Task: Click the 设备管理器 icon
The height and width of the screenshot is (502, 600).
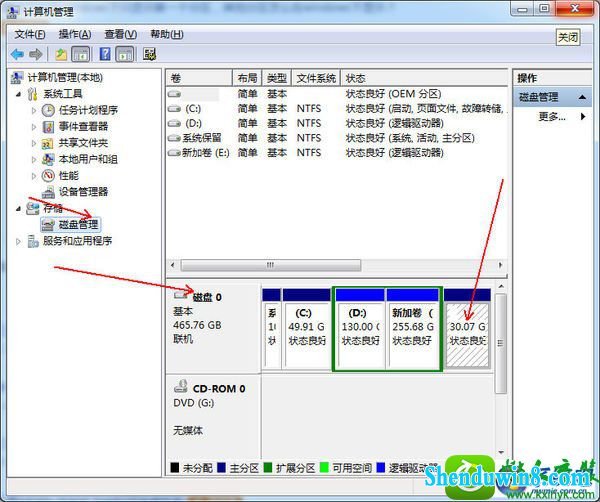Action: point(48,192)
